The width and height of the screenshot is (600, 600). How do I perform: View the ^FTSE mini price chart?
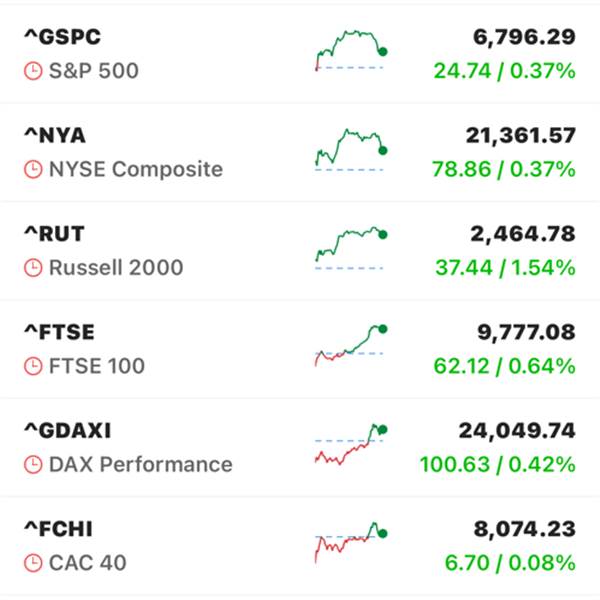(x=350, y=346)
